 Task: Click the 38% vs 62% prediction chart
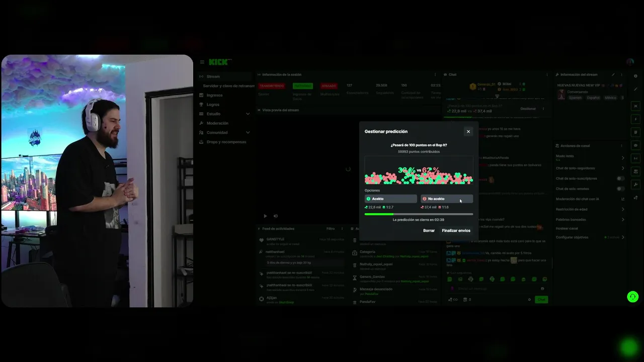pyautogui.click(x=419, y=170)
